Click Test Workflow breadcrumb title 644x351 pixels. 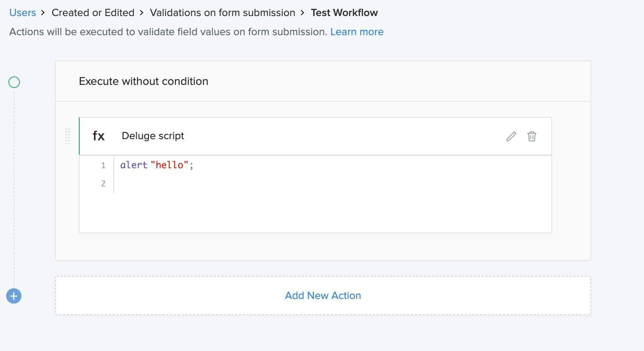tap(344, 13)
